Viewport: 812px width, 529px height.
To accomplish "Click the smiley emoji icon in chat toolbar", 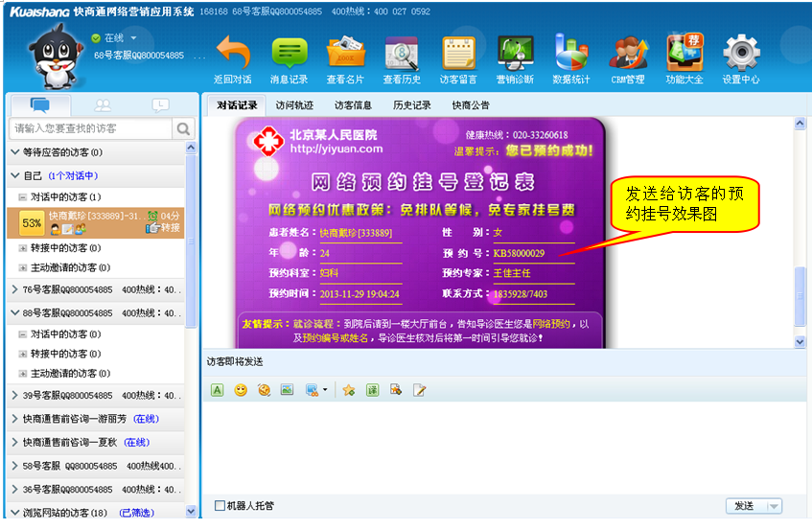I will tap(241, 390).
